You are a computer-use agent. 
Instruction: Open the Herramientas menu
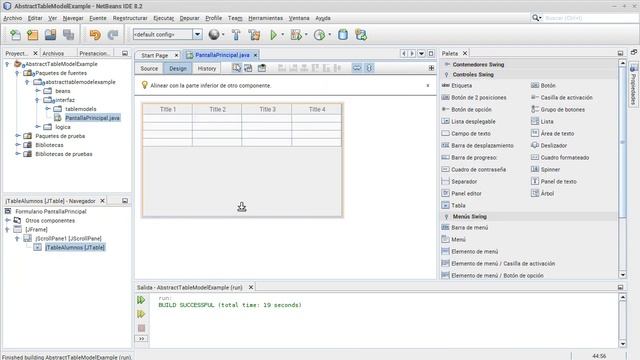tap(265, 18)
